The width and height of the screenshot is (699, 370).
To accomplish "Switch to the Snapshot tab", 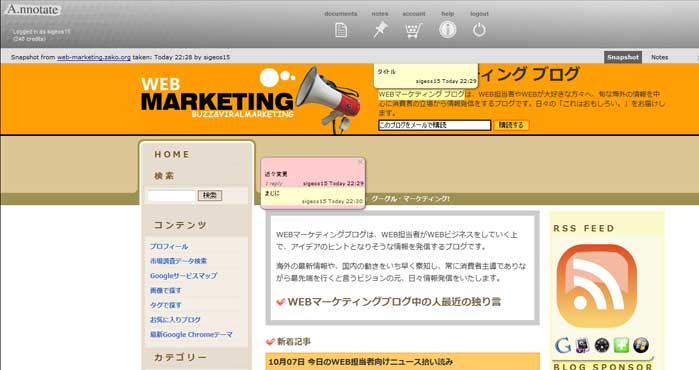I will point(623,57).
